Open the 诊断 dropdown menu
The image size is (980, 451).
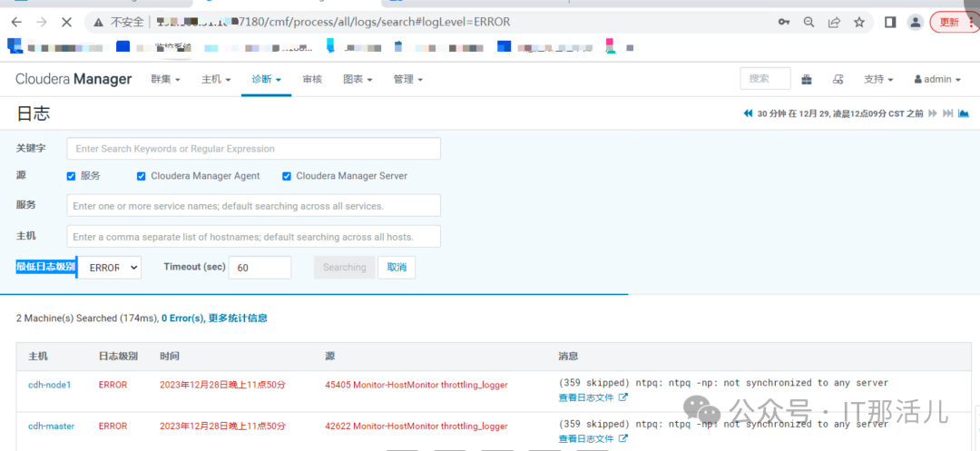coord(266,79)
